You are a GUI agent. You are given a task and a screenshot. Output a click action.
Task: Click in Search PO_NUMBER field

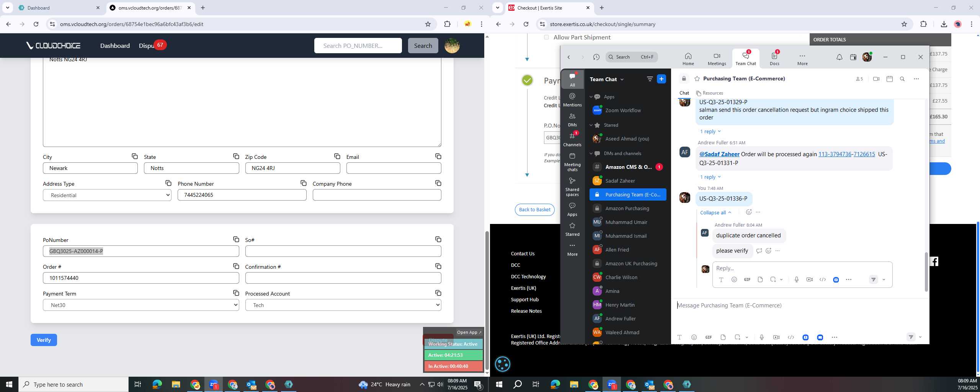click(358, 46)
